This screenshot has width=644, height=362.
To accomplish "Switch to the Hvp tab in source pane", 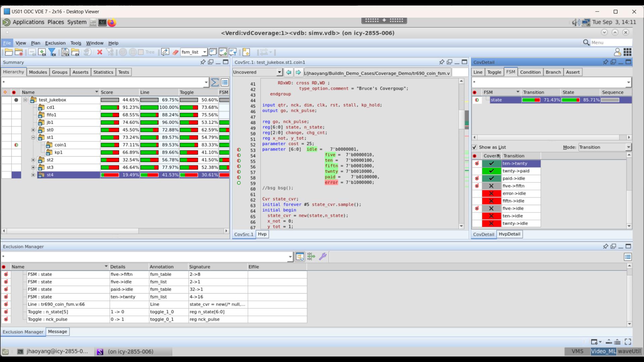I will point(262,234).
